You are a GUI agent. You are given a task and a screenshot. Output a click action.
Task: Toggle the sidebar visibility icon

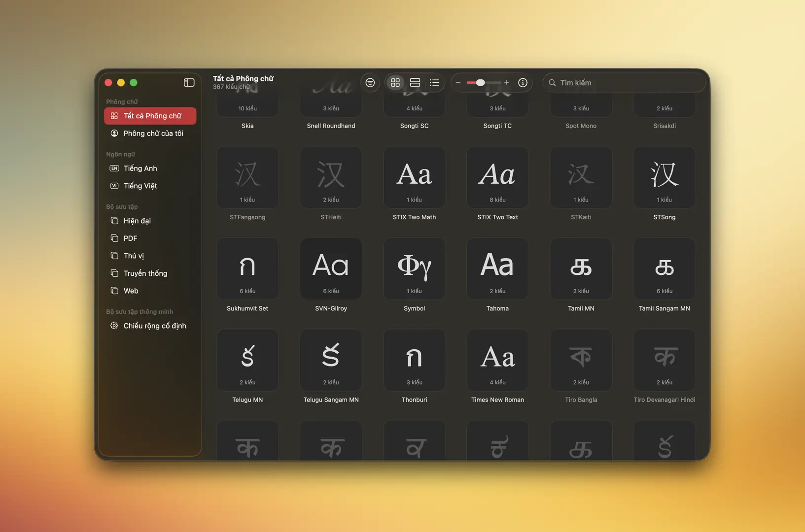(189, 83)
